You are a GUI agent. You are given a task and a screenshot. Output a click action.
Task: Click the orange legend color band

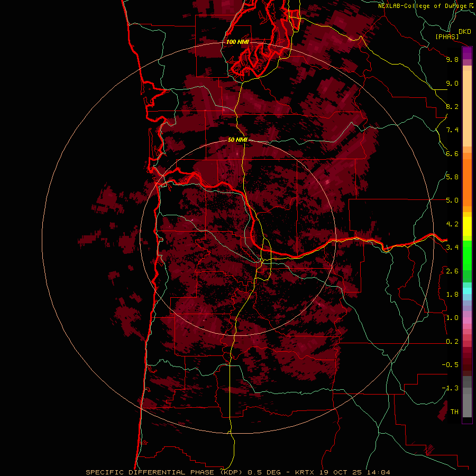[x=467, y=183]
